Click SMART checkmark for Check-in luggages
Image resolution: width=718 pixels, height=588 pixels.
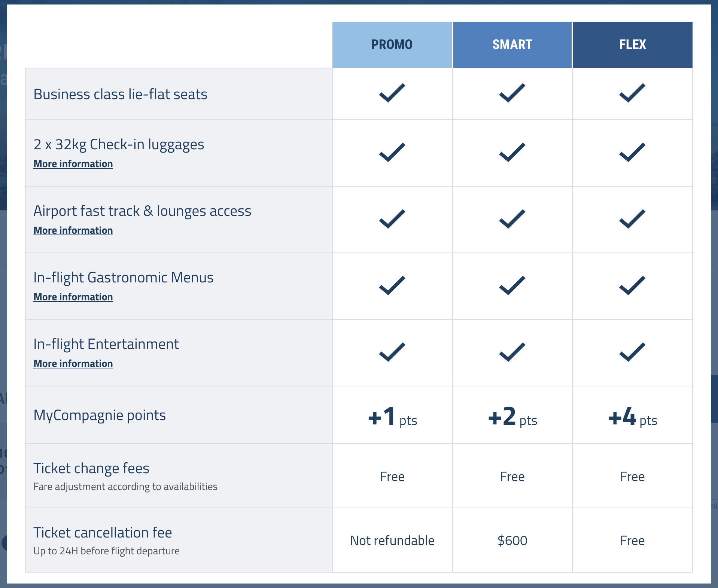click(512, 152)
